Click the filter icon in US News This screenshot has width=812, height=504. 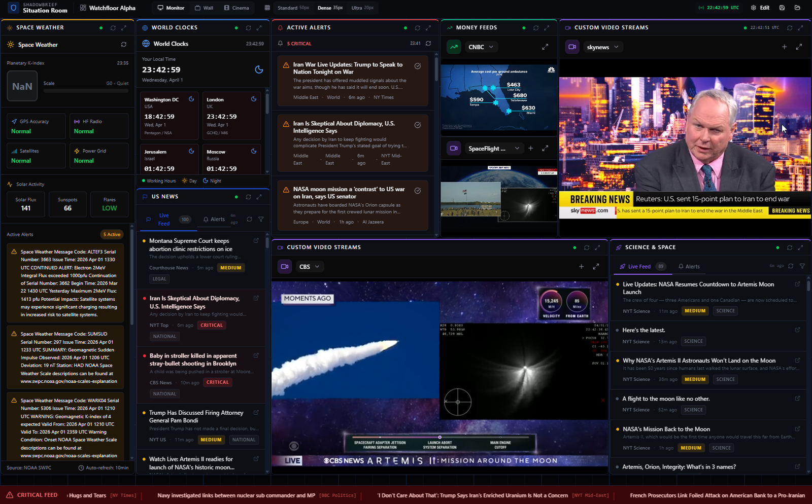261,220
